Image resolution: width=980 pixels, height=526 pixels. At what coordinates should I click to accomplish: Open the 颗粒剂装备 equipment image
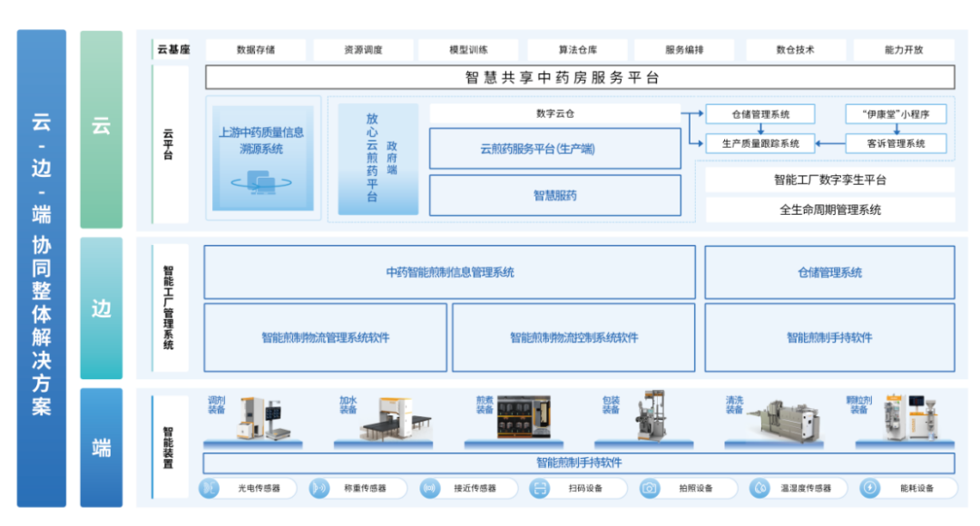910,417
